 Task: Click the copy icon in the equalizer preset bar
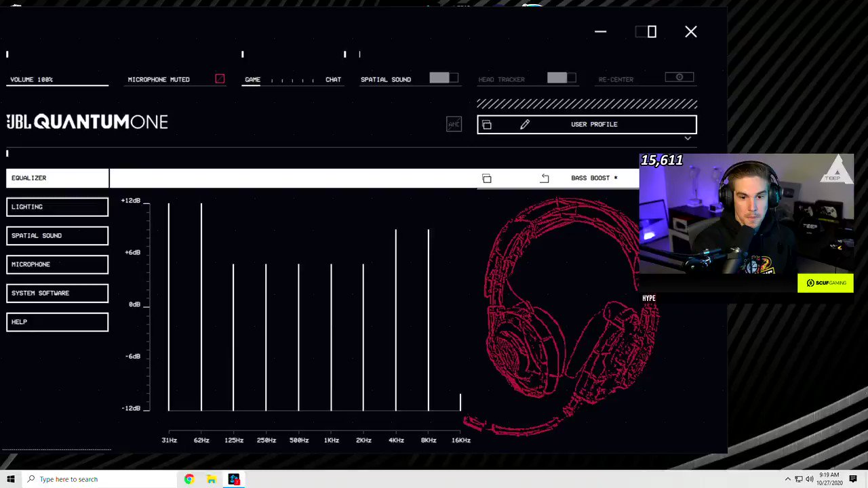pos(486,178)
